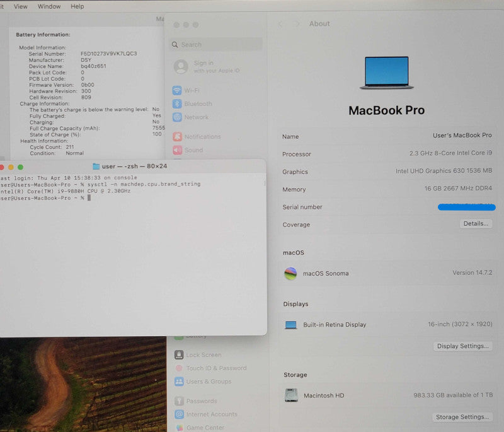Image resolution: width=504 pixels, height=432 pixels.
Task: Click the Terminal window green zoom button
Action: (21, 167)
